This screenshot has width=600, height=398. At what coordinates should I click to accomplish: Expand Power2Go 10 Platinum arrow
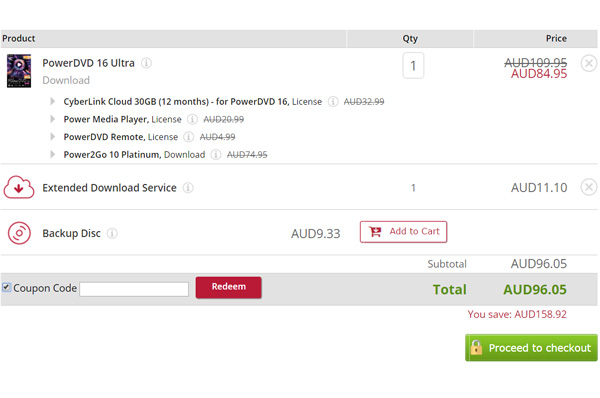[52, 154]
